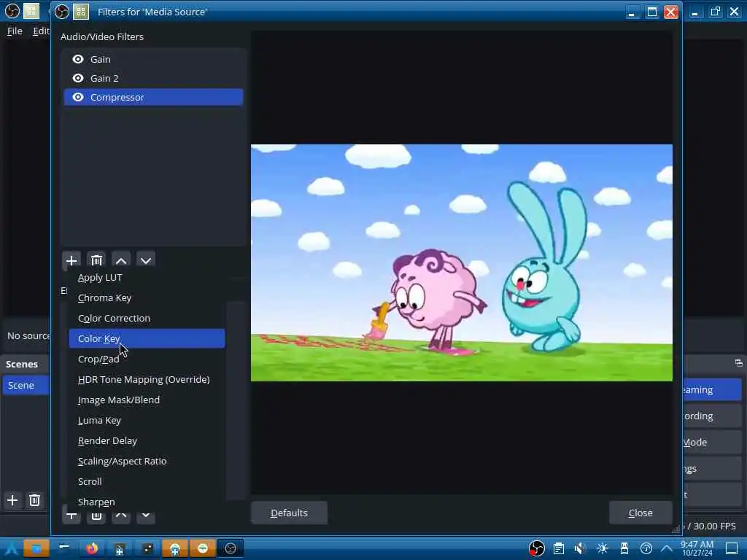Grab the Filters dialog size grip corner
The image size is (747, 560).
pyautogui.click(x=676, y=529)
